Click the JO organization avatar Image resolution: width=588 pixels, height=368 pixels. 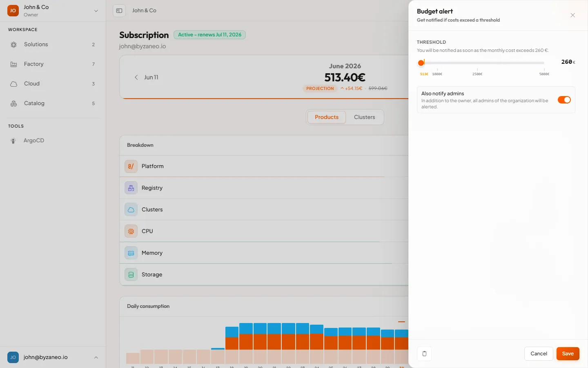click(13, 11)
